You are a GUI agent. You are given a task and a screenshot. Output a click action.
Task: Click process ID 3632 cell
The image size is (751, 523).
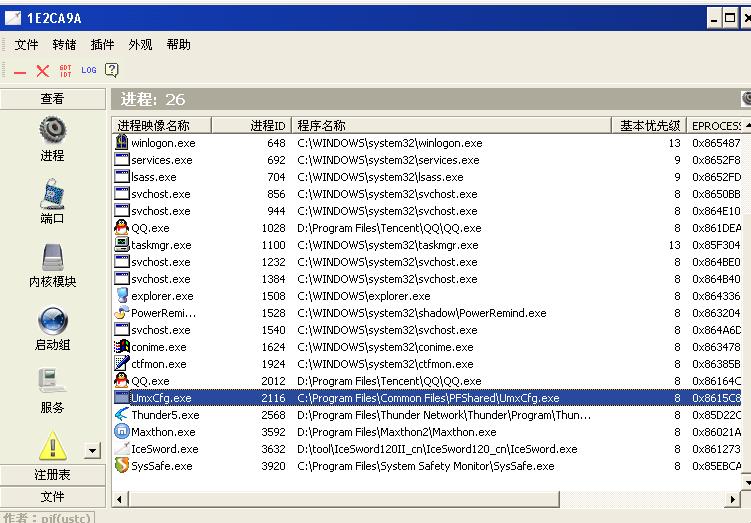273,449
